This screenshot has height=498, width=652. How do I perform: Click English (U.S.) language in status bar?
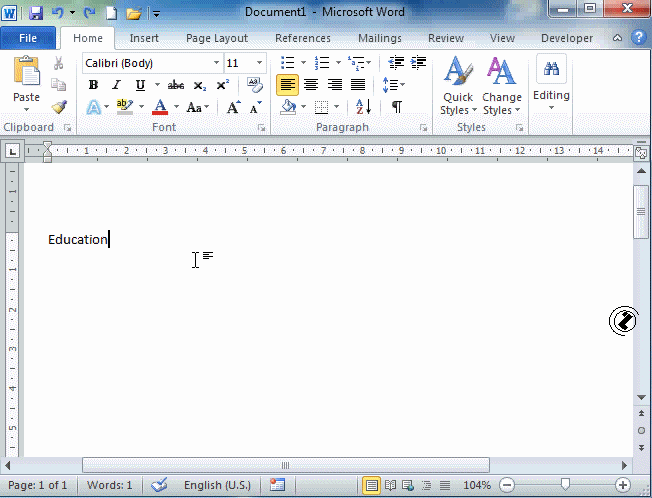(x=217, y=485)
